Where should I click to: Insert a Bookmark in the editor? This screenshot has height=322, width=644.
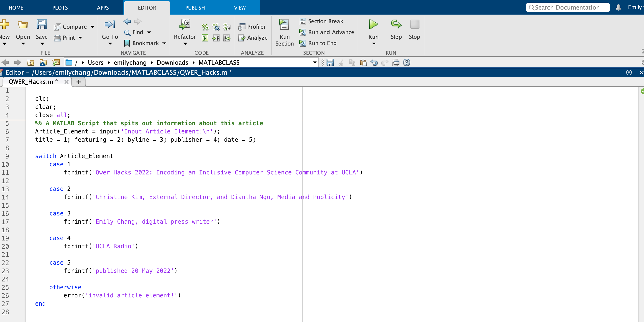click(141, 43)
